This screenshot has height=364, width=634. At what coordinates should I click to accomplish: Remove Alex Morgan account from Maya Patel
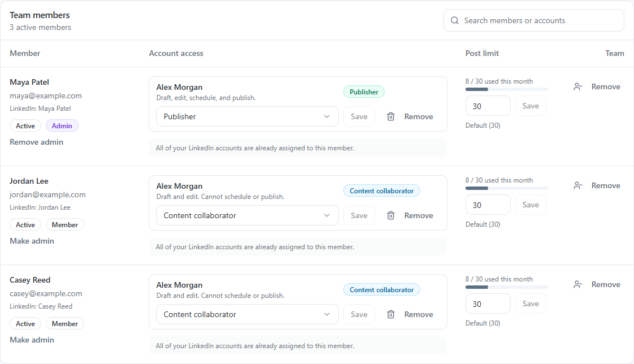419,116
